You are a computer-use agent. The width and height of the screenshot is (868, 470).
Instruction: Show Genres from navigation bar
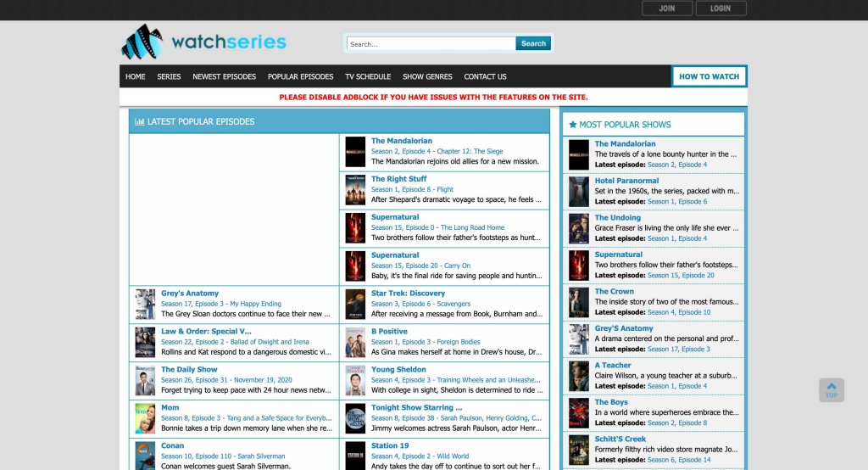(x=427, y=76)
